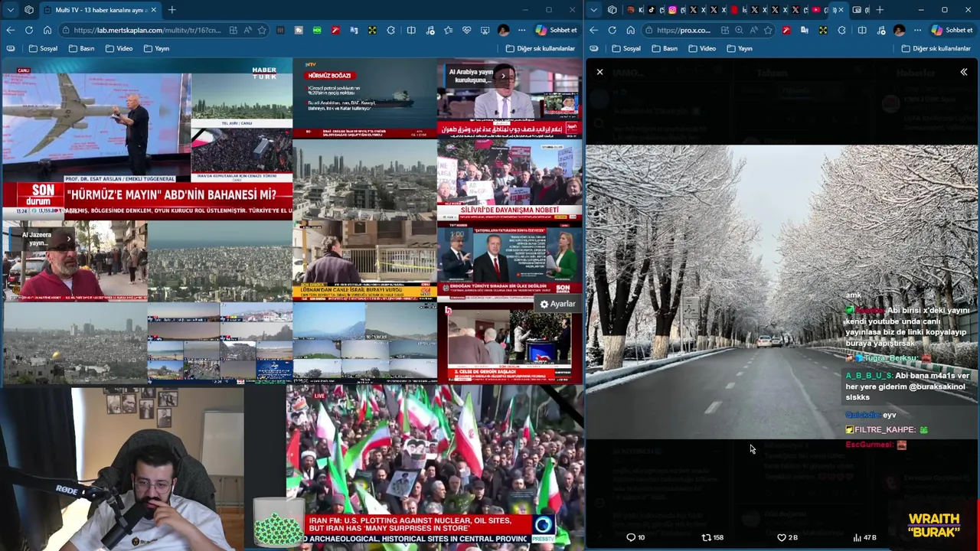
Task: Close the active pro.x.com tab
Action: pyautogui.click(x=841, y=10)
